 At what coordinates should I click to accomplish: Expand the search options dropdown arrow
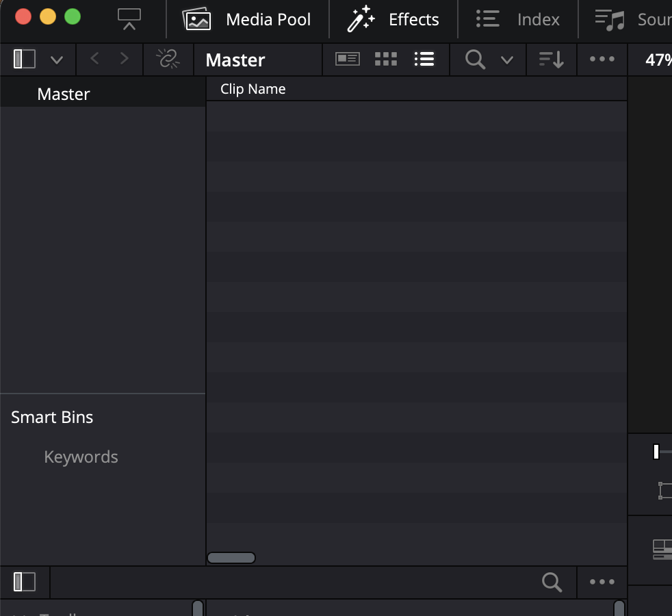coord(507,60)
